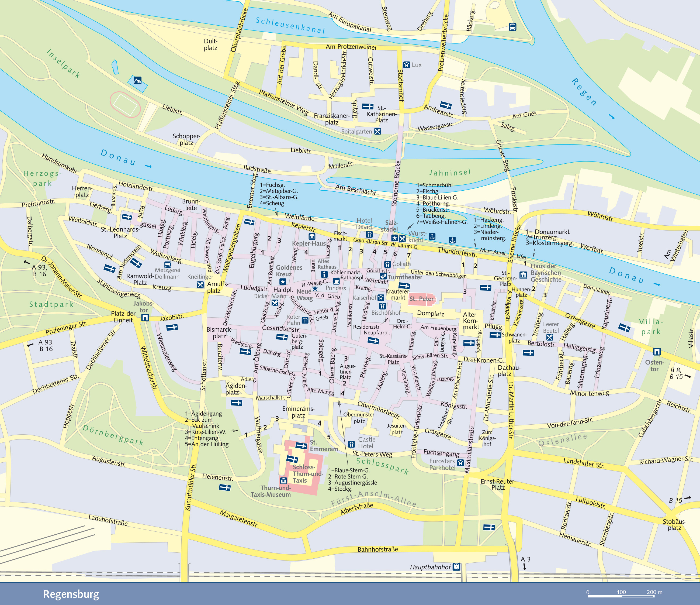Click the Altes Rathaus information icon

coord(324,274)
